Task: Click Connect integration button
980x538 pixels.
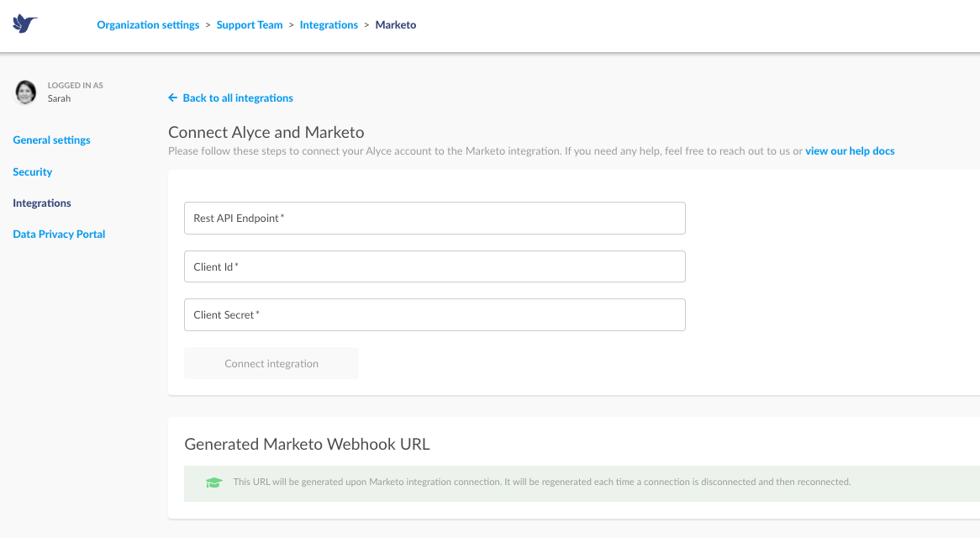Action: pyautogui.click(x=271, y=364)
